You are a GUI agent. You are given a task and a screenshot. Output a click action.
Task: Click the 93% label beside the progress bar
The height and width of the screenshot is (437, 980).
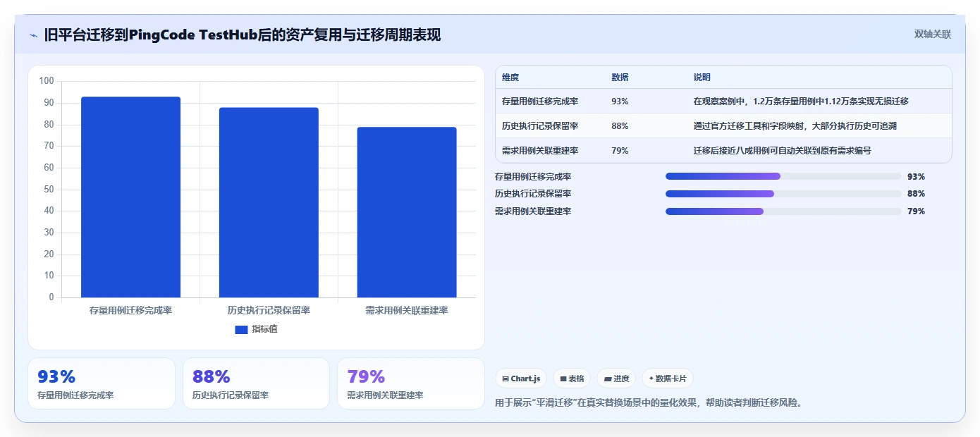916,177
